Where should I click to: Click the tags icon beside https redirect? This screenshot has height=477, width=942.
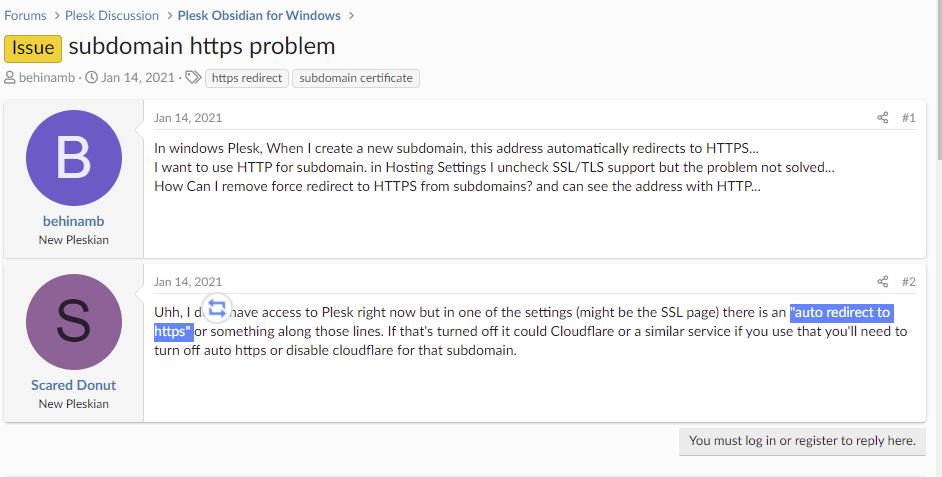click(x=195, y=78)
